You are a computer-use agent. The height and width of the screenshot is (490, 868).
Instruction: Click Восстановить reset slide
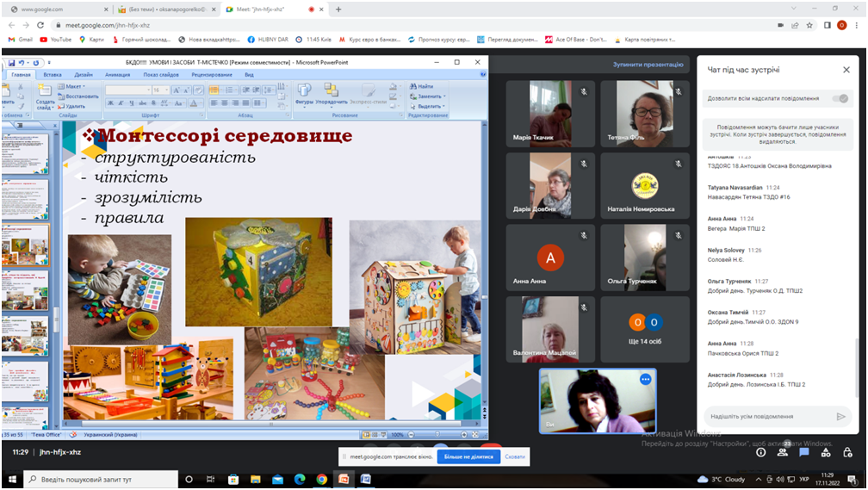pyautogui.click(x=77, y=96)
